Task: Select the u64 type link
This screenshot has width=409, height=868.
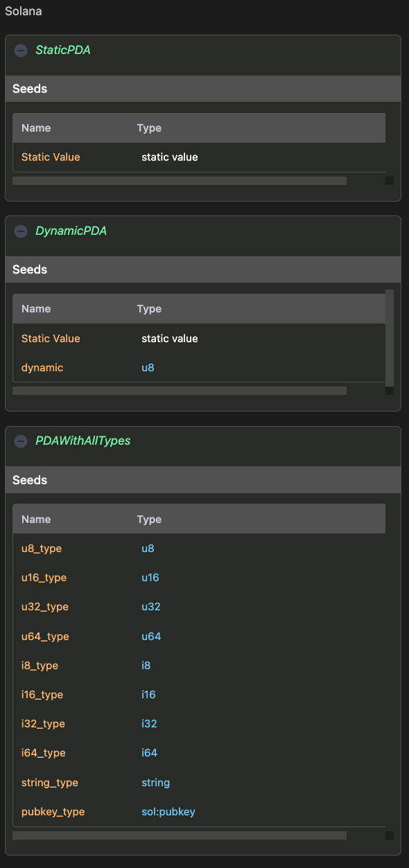Action: tap(150, 636)
